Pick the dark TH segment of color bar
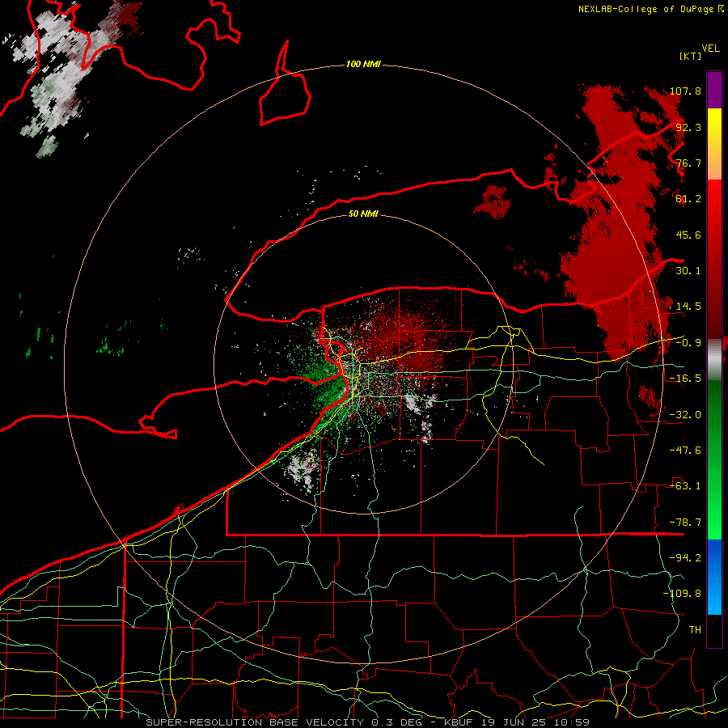 point(714,630)
